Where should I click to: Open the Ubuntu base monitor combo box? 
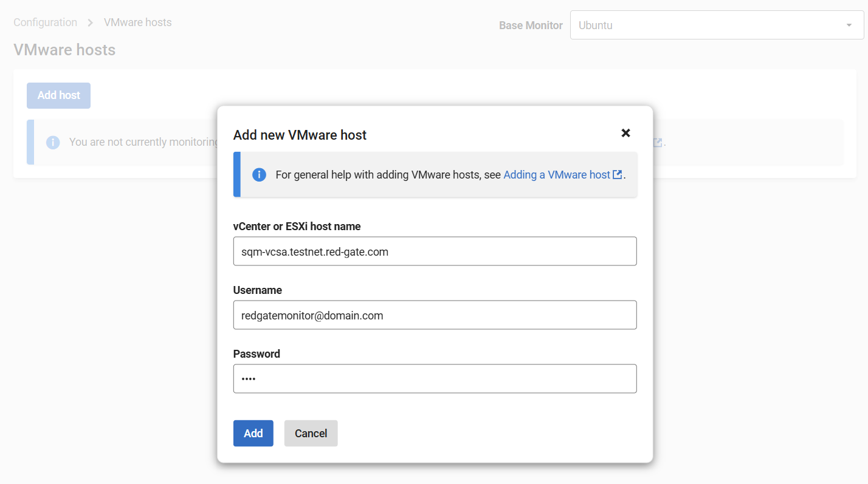click(705, 26)
